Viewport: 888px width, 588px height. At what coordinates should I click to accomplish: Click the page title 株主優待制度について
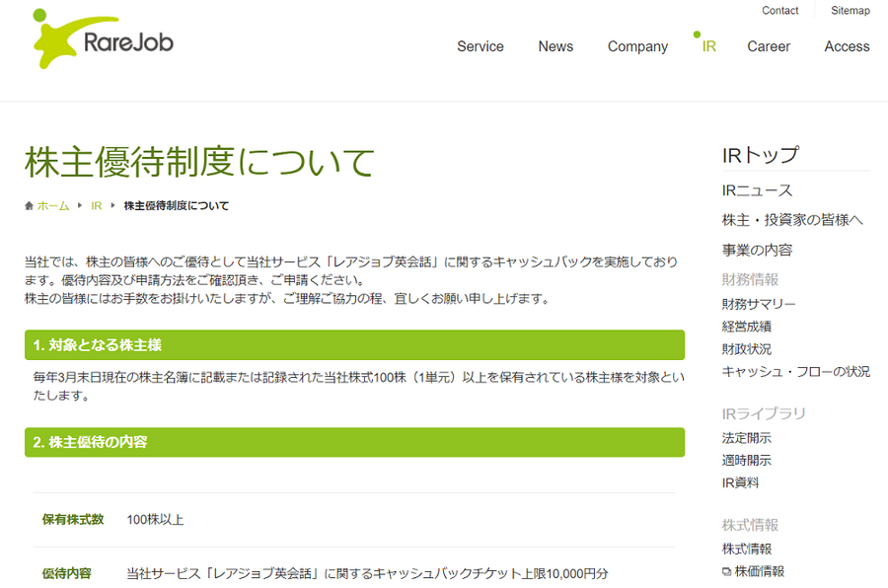pos(199,162)
